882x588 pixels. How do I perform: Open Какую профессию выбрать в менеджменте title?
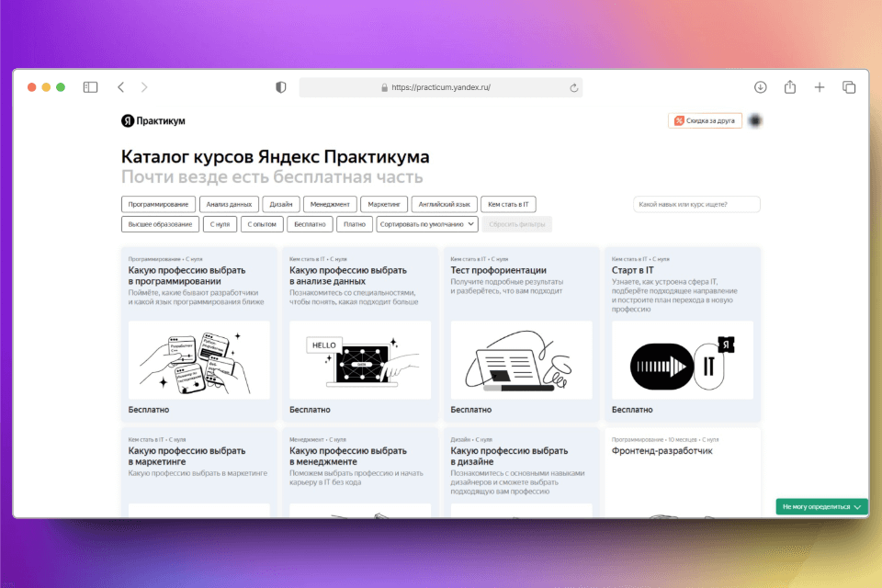click(347, 457)
